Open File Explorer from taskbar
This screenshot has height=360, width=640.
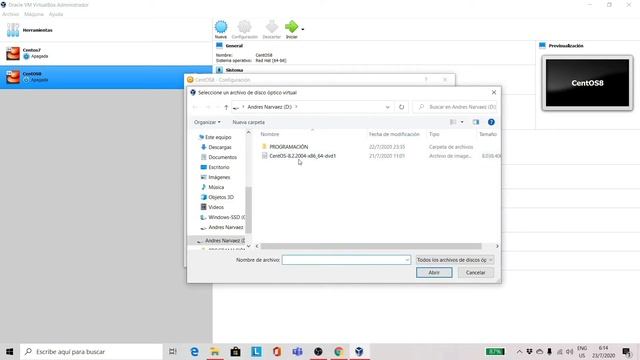[215, 351]
